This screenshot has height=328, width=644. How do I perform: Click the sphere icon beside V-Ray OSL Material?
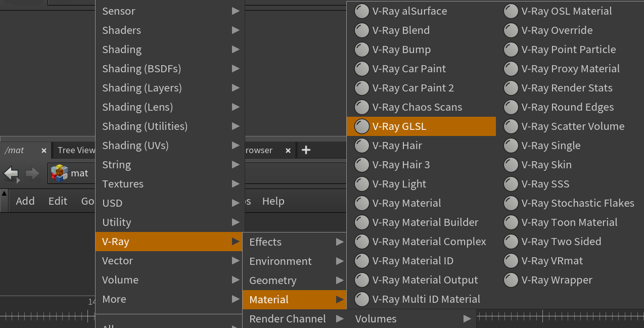coord(511,11)
